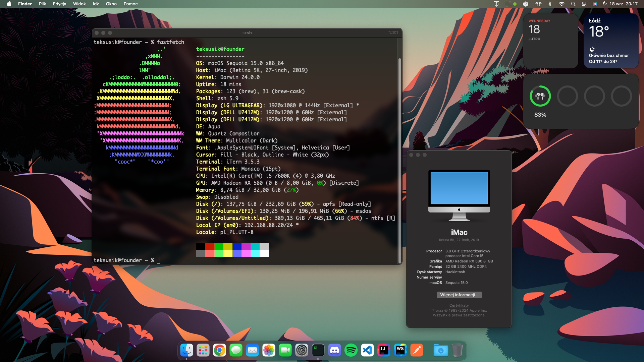Image resolution: width=644 pixels, height=362 pixels.
Task: Launch FaceTime from the Dock
Action: pos(285,350)
